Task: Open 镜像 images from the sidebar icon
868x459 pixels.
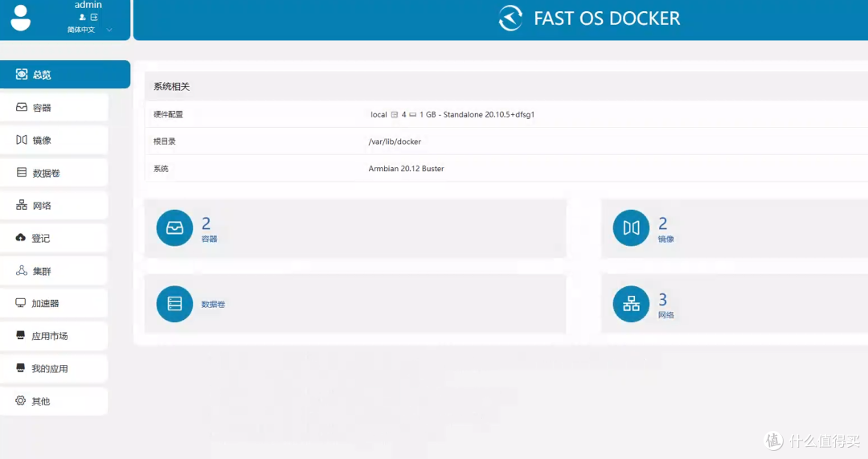Action: (x=22, y=140)
